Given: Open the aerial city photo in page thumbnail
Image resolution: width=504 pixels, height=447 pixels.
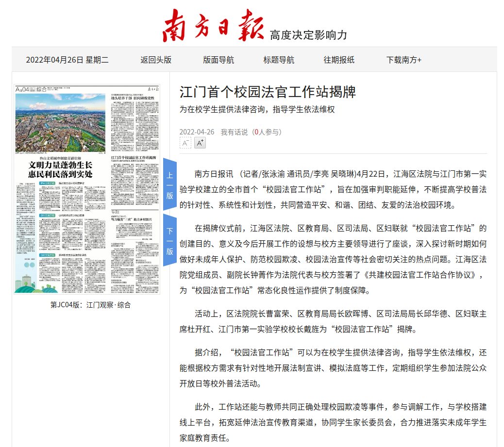Looking at the screenshot, I should (60, 122).
